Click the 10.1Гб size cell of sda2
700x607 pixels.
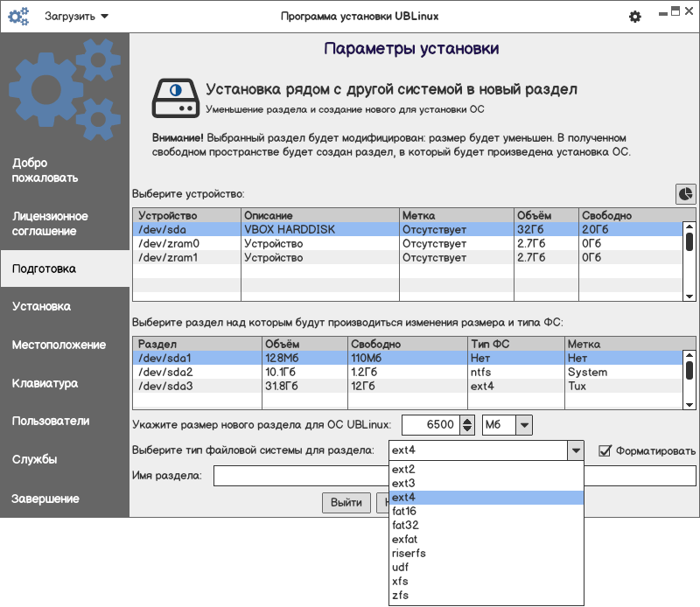tap(304, 373)
